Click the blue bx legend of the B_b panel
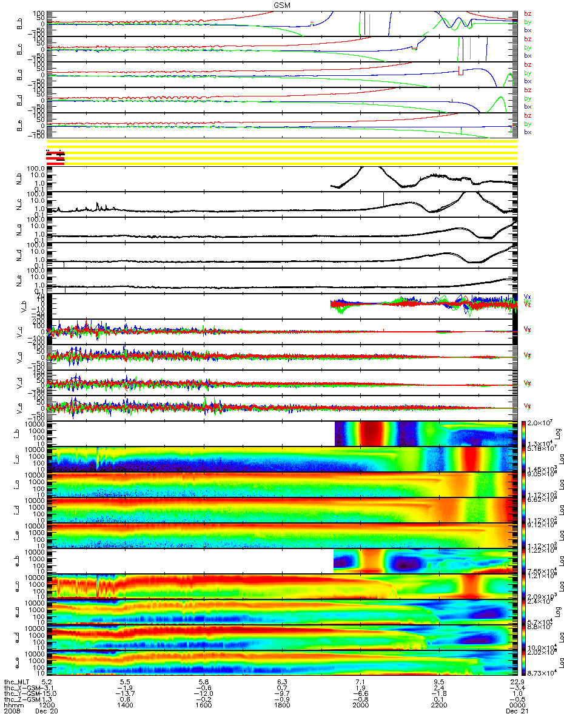This screenshot has height=728, width=564. point(528,30)
